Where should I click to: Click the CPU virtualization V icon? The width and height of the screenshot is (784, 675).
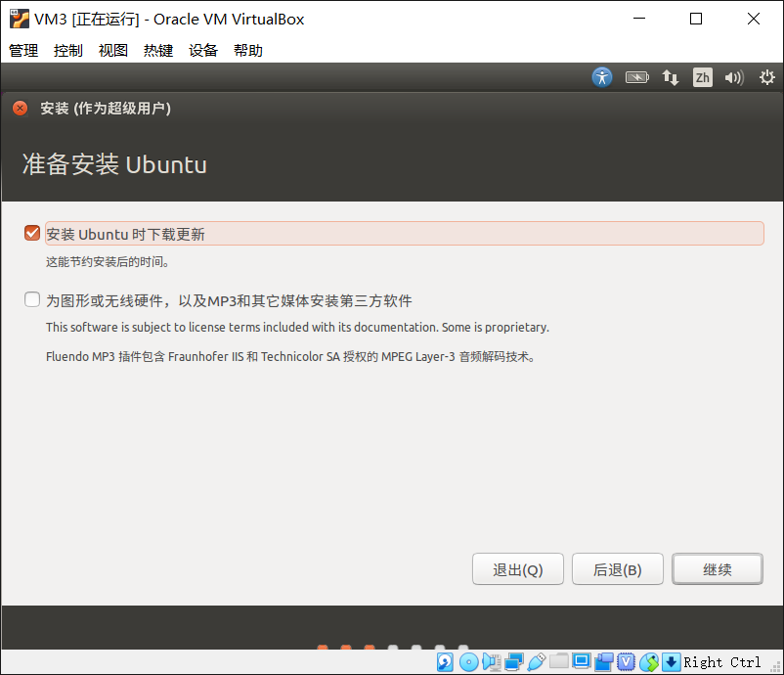[626, 662]
